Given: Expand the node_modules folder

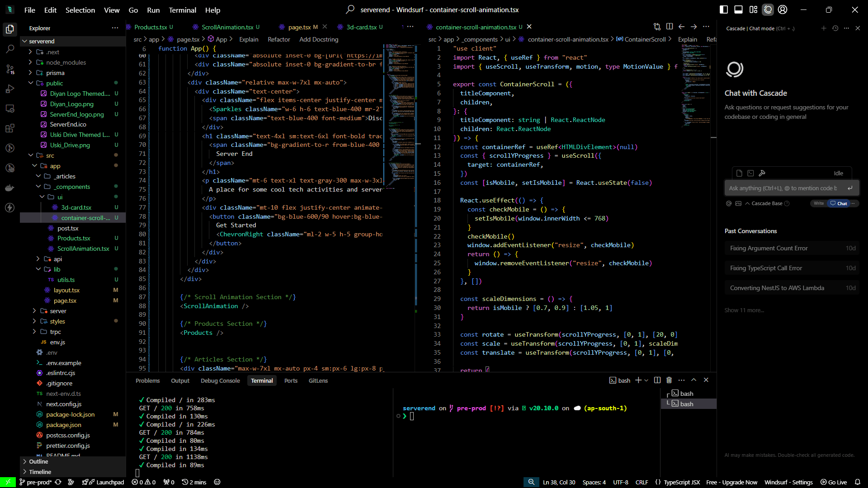Looking at the screenshot, I should coord(66,62).
